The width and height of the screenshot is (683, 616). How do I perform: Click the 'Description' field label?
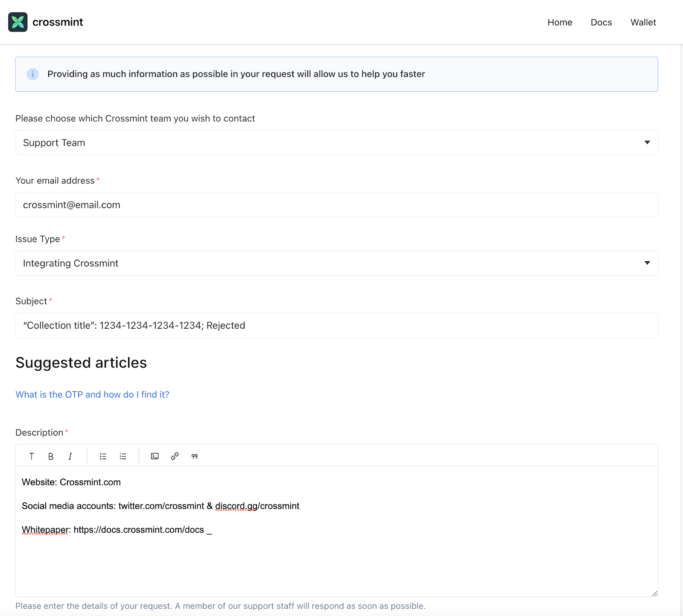[x=39, y=432]
